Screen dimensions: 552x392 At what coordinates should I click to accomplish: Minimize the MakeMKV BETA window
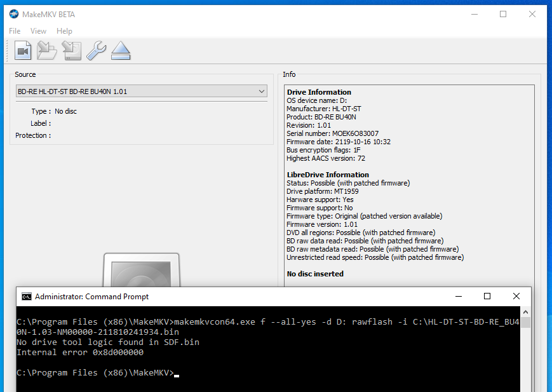point(475,14)
